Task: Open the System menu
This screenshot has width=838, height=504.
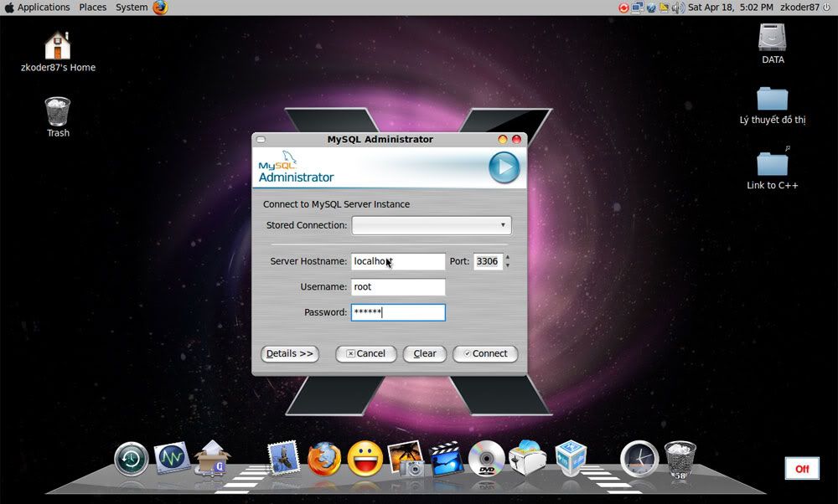Action: [132, 8]
